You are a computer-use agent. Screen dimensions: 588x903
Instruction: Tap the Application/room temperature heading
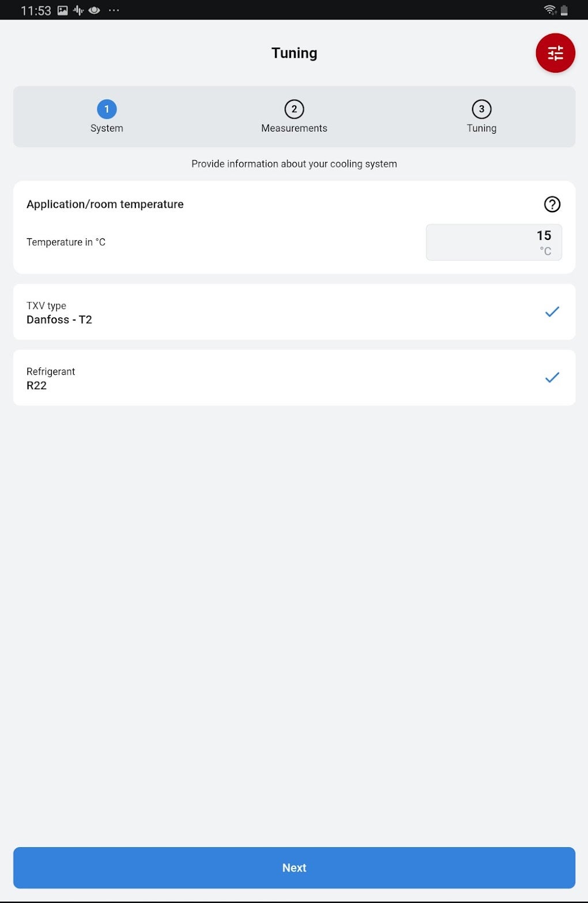pyautogui.click(x=105, y=204)
